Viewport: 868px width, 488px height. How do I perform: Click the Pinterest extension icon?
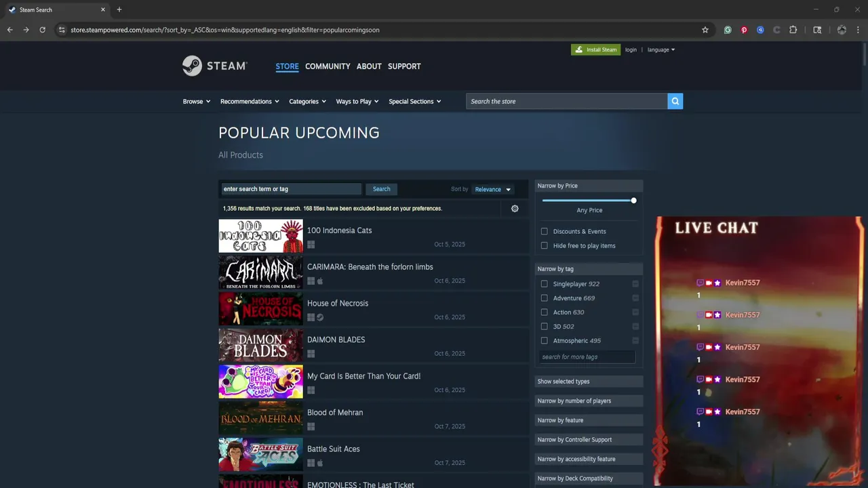point(744,30)
